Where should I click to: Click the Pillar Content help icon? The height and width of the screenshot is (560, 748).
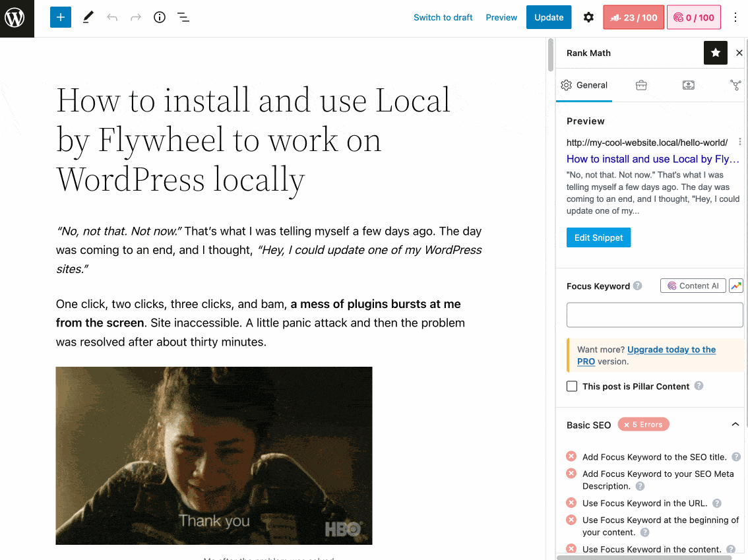pyautogui.click(x=699, y=386)
